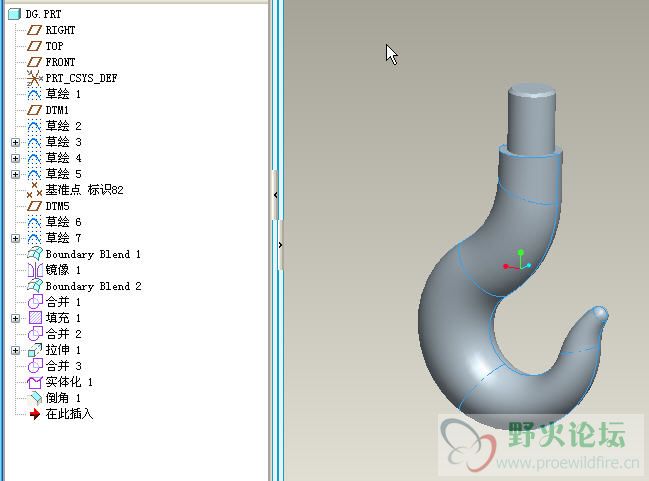Select the PRT_CSYS_DEF label
The width and height of the screenshot is (649, 481).
pos(82,78)
